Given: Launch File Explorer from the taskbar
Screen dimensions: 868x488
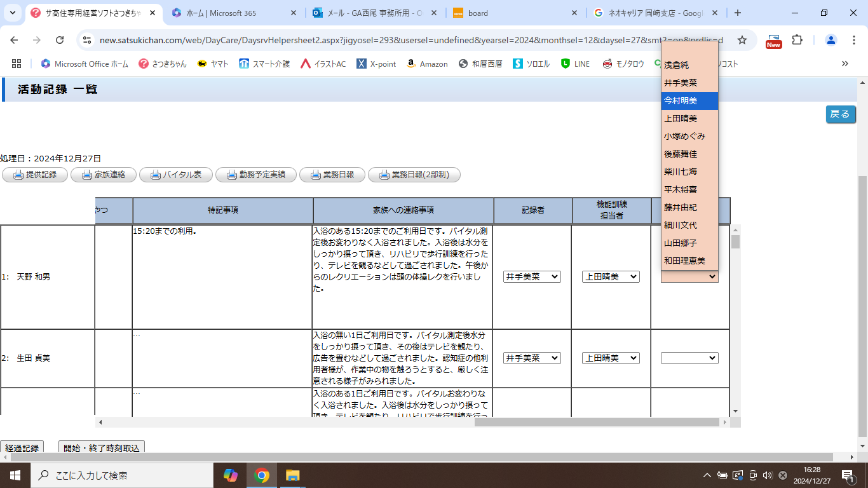Looking at the screenshot, I should tap(292, 475).
